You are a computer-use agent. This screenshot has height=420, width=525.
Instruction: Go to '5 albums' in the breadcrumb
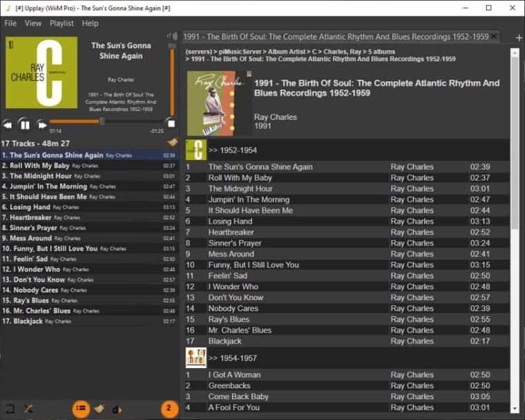pos(382,52)
